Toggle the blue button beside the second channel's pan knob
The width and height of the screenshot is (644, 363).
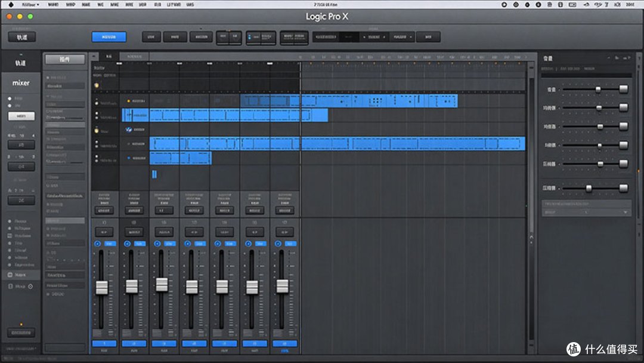(x=140, y=244)
